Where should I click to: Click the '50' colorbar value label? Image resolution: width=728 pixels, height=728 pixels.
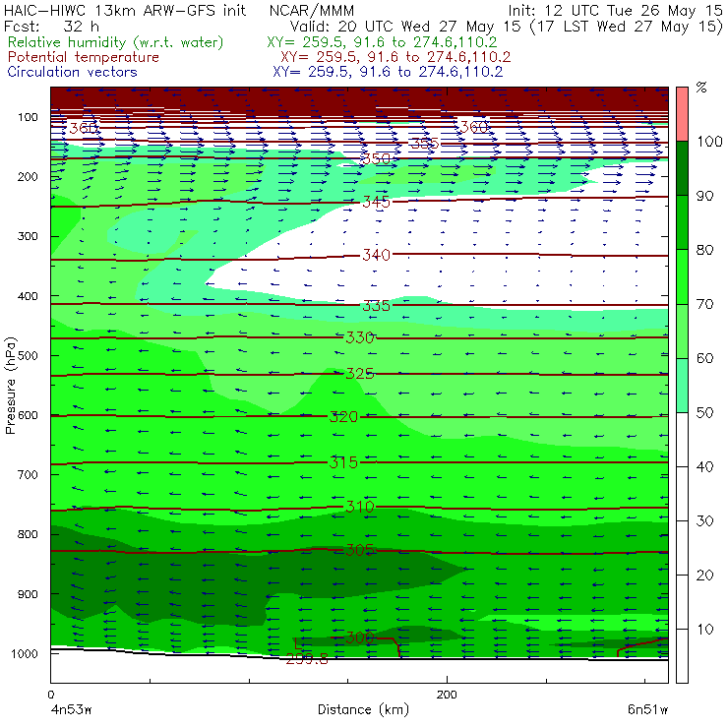704,412
